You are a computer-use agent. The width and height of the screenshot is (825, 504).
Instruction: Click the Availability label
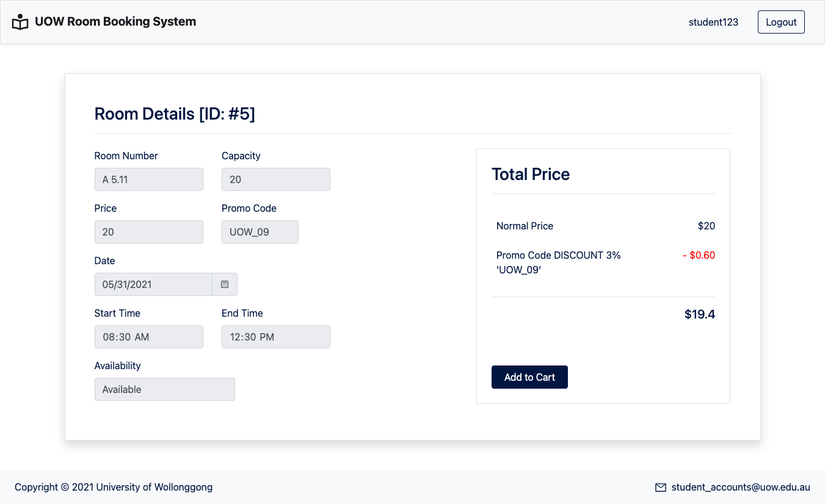[117, 365]
